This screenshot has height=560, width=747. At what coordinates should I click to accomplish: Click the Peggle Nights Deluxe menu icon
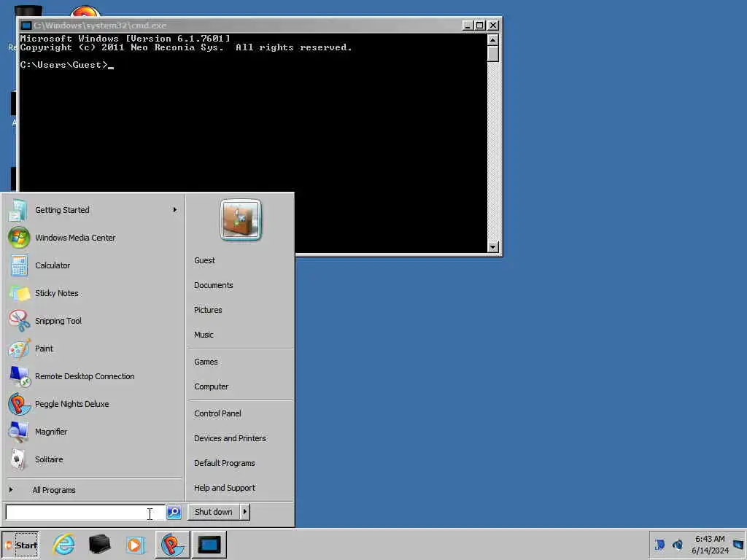pyautogui.click(x=19, y=404)
